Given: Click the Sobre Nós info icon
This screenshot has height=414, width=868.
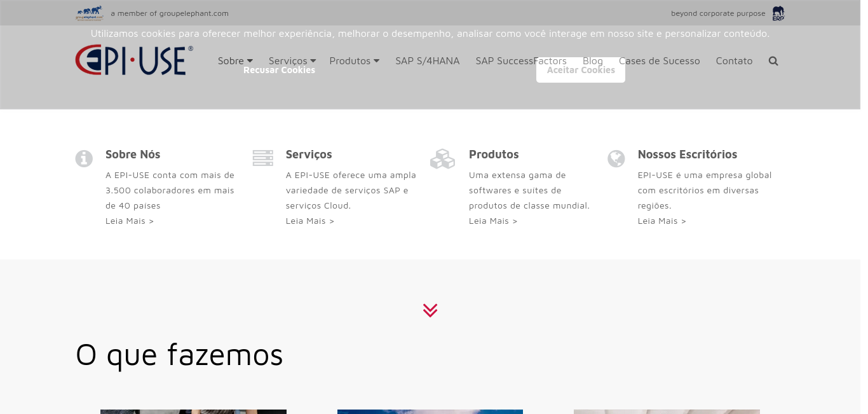Looking at the screenshot, I should pyautogui.click(x=84, y=158).
